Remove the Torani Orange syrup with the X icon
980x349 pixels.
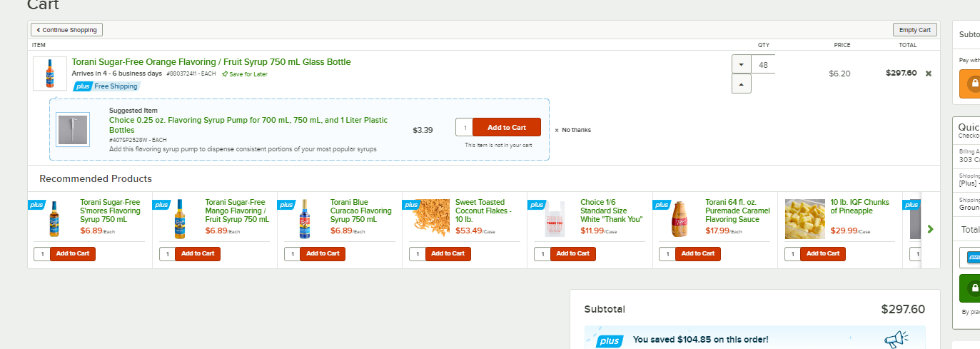coord(928,73)
